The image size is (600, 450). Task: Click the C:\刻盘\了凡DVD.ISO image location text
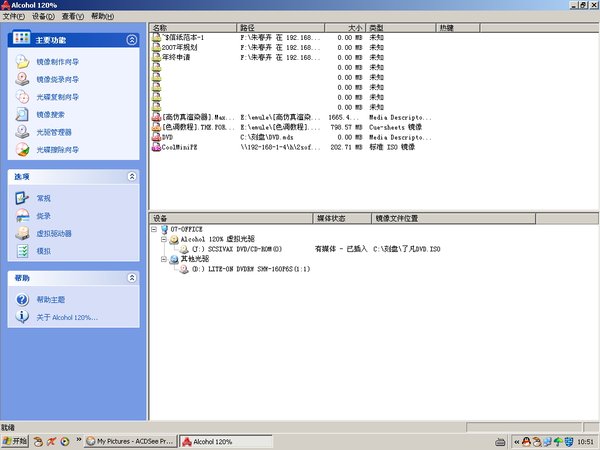point(407,249)
